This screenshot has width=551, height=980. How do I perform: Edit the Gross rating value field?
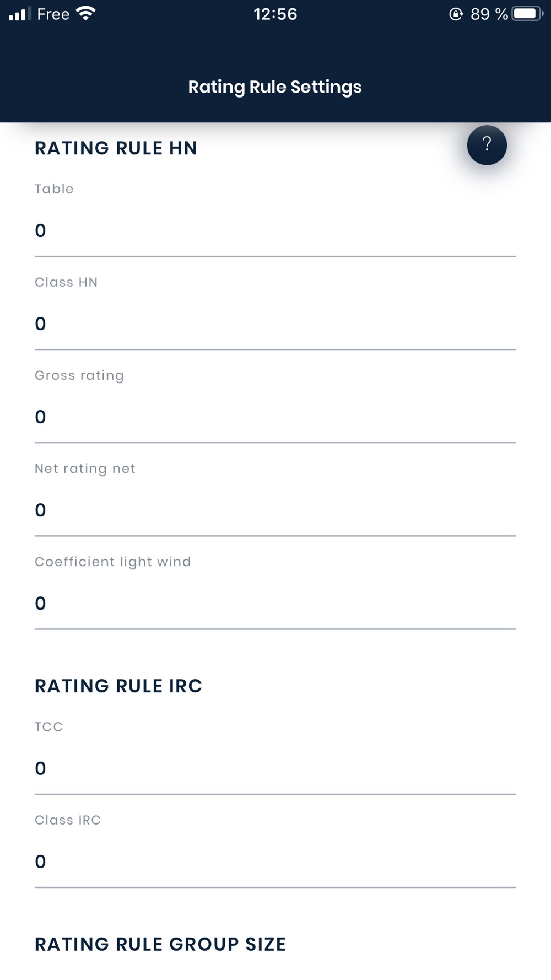(275, 417)
